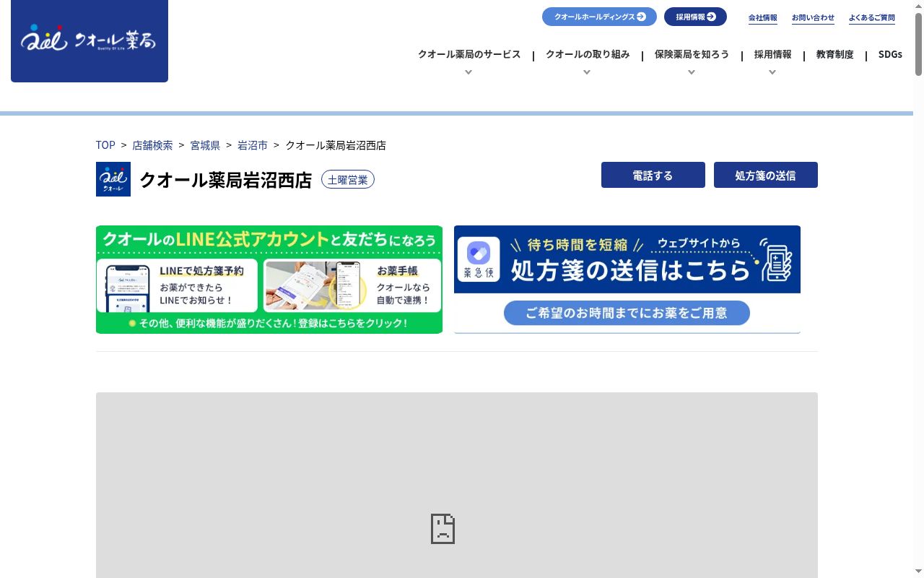The height and width of the screenshot is (578, 924).
Task: Open the green LINE公式アカウント banner
Action: (x=269, y=280)
